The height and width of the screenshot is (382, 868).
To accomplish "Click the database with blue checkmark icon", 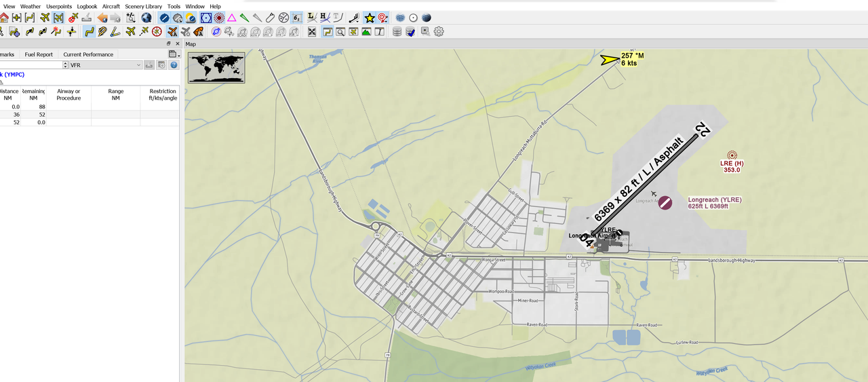I will [410, 32].
